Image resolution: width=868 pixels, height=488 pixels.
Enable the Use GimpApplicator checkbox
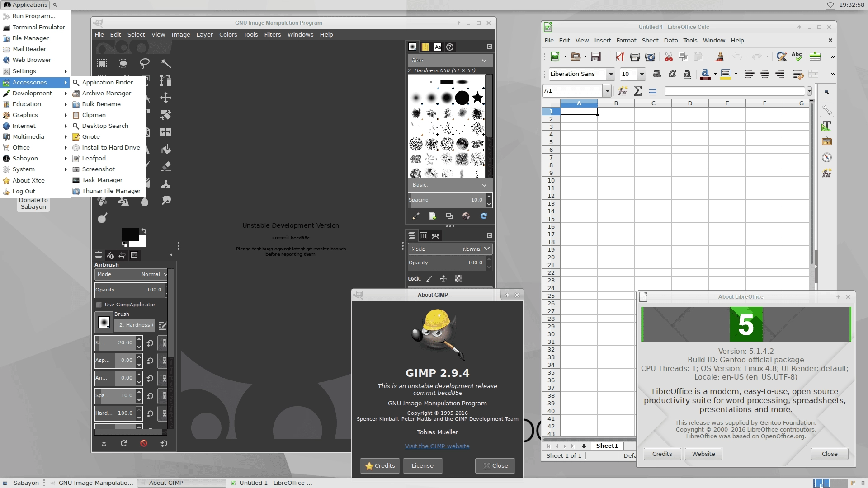point(99,305)
